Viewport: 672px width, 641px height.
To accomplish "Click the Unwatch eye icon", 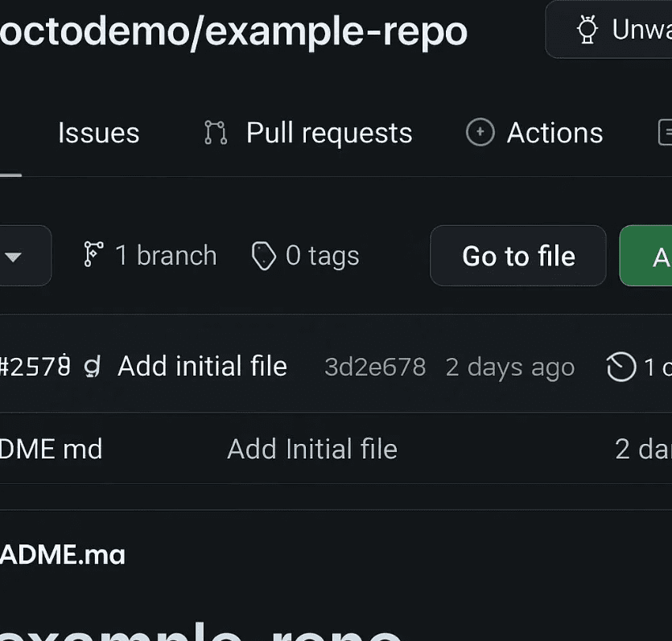I will point(587,29).
